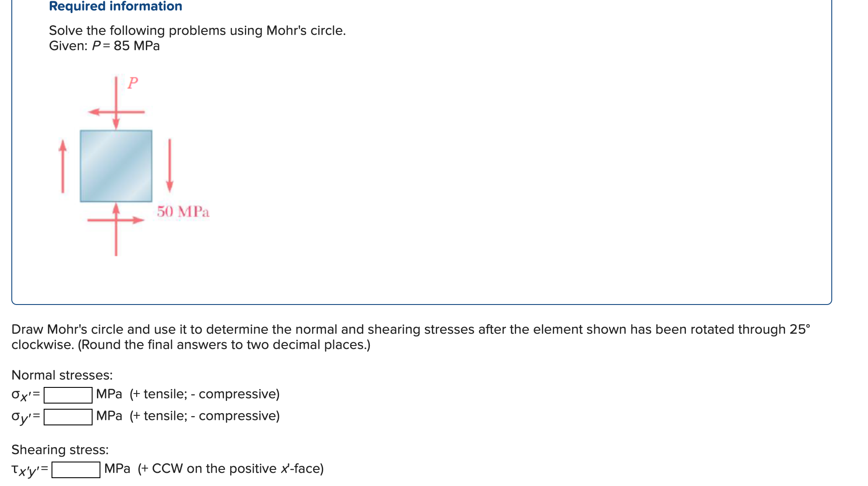Click the Given: P = 85 MPa text
The width and height of the screenshot is (868, 486).
[x=104, y=46]
